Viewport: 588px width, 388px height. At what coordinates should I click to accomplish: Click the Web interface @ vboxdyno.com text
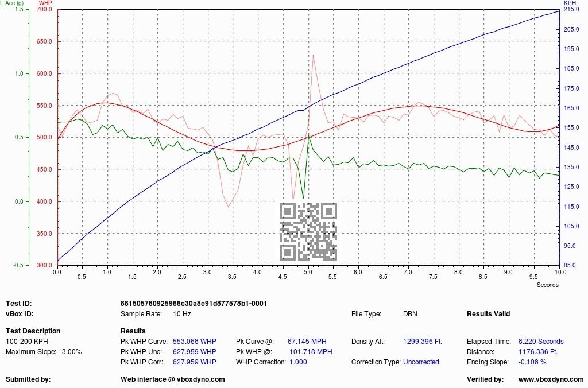tap(172, 379)
